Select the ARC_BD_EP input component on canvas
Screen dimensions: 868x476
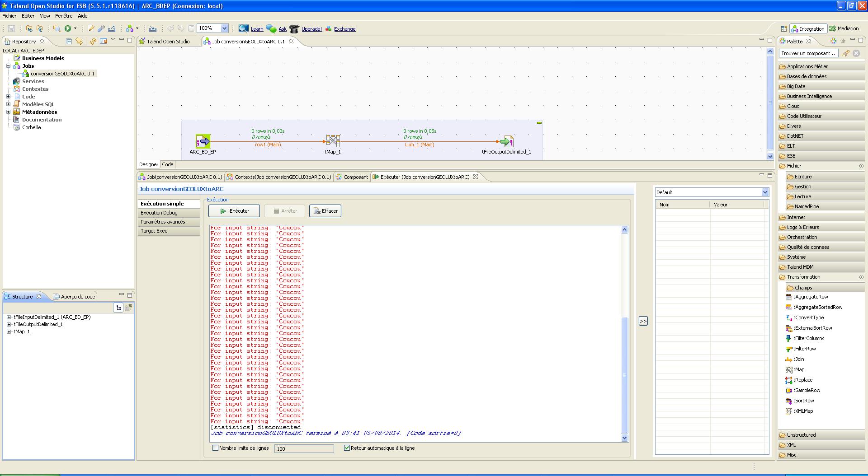click(203, 141)
